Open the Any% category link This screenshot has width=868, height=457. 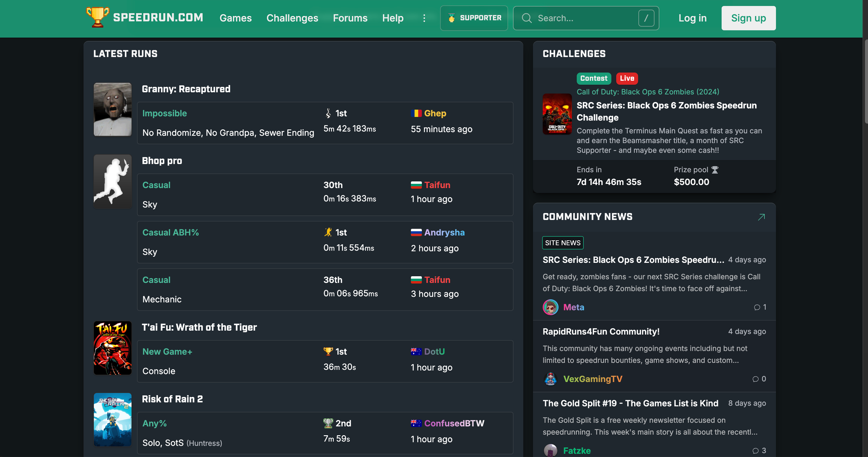[155, 423]
